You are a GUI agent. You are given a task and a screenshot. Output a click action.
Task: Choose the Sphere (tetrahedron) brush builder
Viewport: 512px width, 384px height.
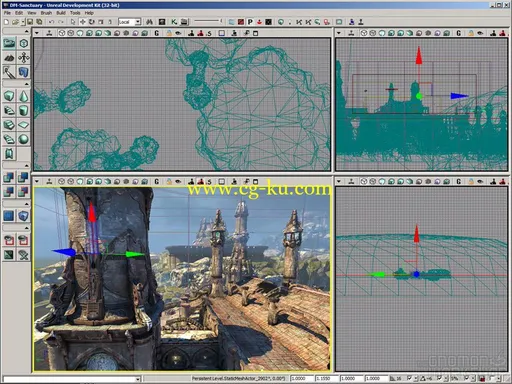point(23,139)
